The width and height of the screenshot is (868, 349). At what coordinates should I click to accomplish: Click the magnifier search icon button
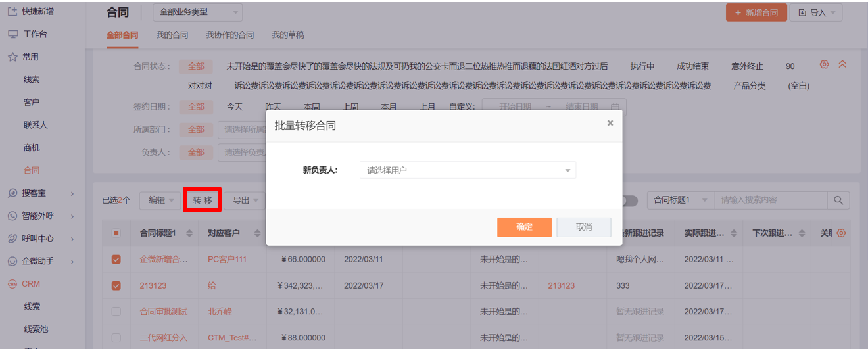pos(838,200)
